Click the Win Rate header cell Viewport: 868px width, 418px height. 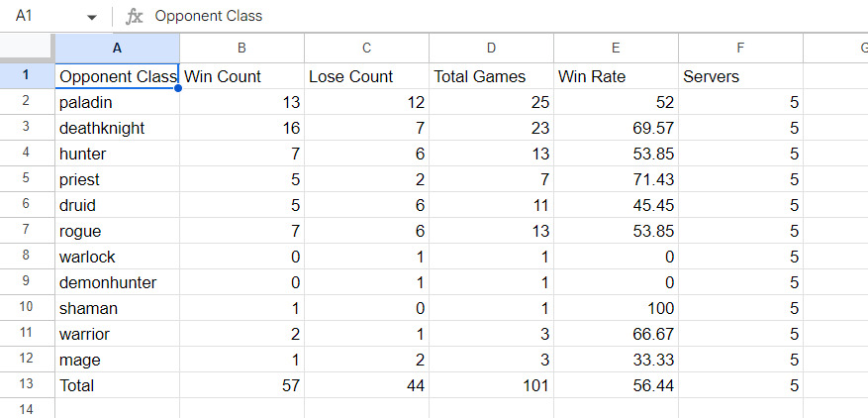pyautogui.click(x=616, y=76)
